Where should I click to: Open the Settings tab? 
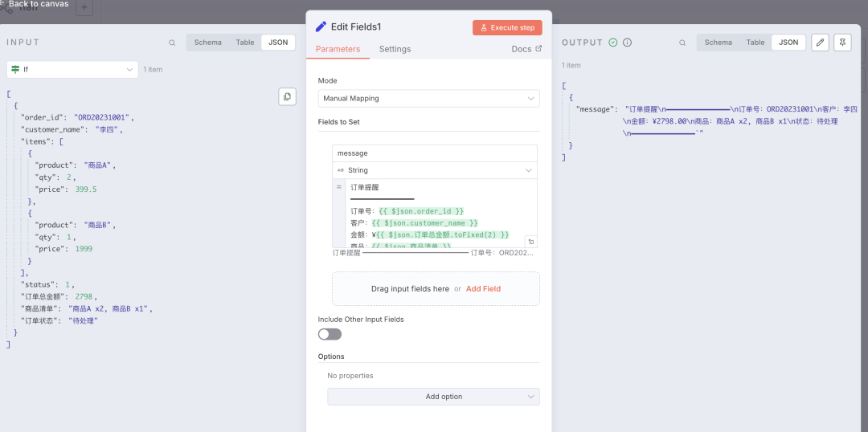coord(395,49)
